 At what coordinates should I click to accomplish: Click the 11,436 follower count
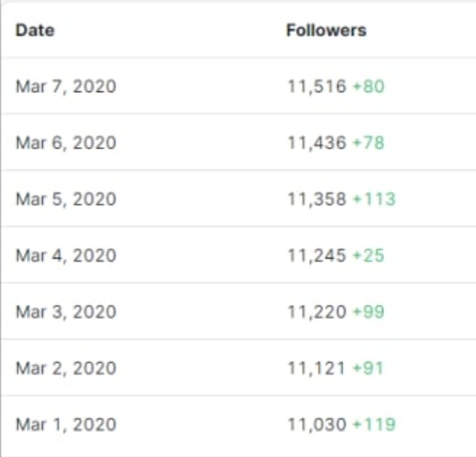[x=317, y=143]
